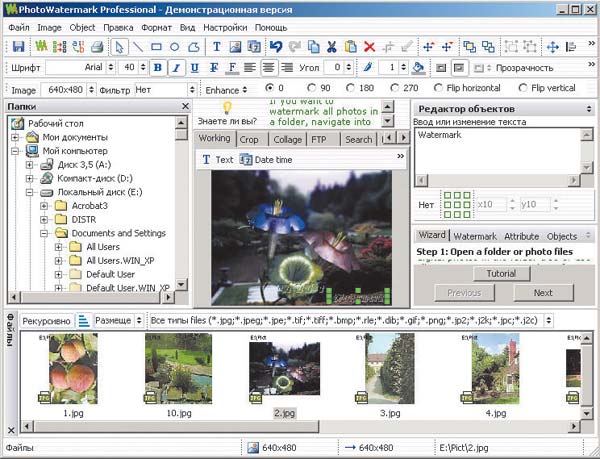Screen dimensions: 600x459
Task: Select the Flip horizontal radio
Action: [438, 88]
